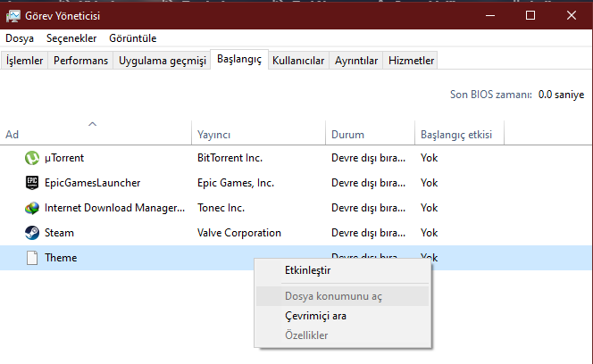This screenshot has height=364, width=593.
Task: Choose Etkinleştir from the context menu
Action: tap(343, 270)
